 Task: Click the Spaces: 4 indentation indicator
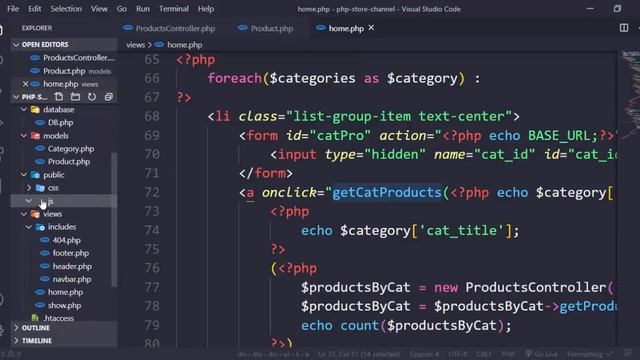424,354
